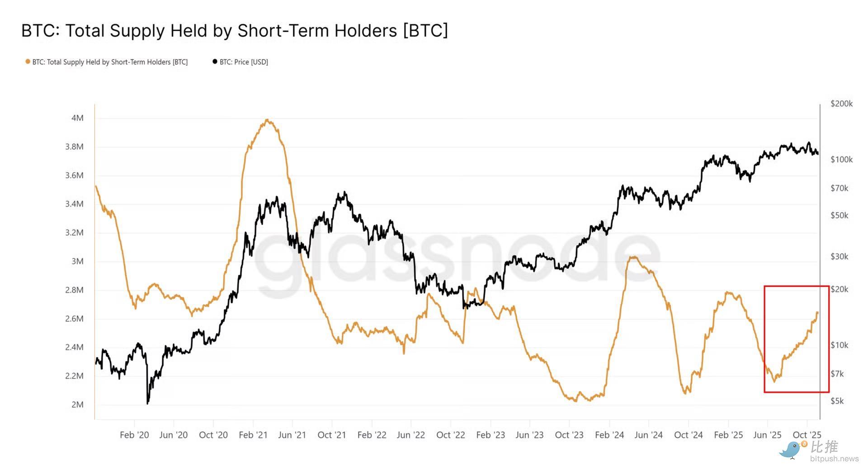The image size is (868, 471).
Task: Click the $100k right axis label
Action: point(841,159)
